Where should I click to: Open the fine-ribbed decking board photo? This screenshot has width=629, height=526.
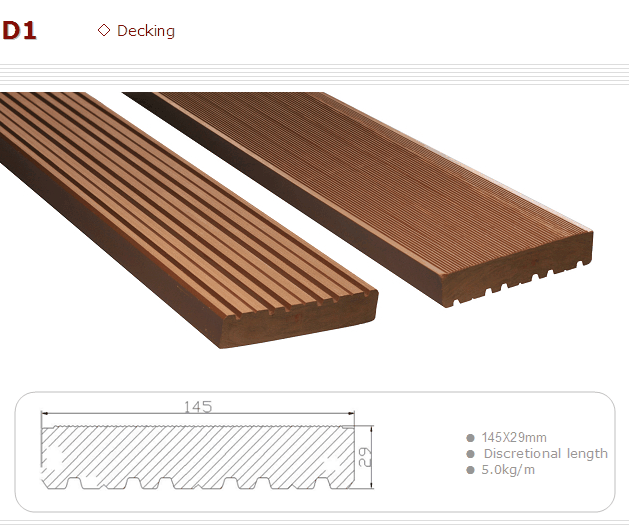(x=357, y=199)
